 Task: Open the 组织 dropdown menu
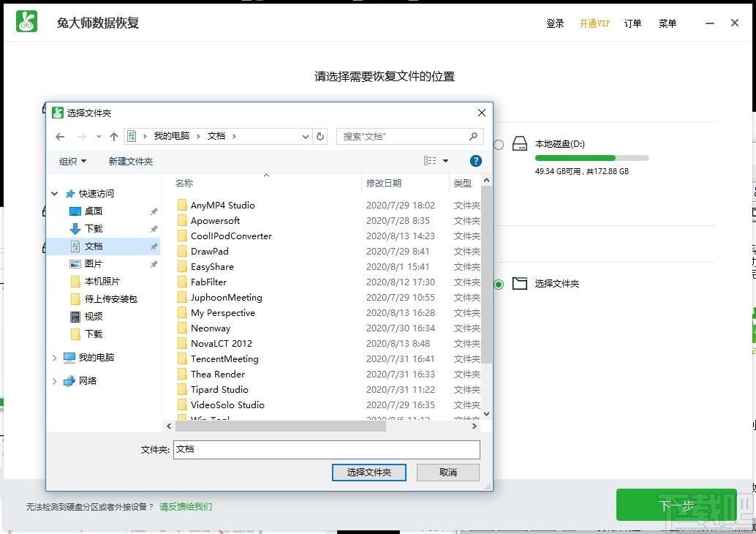click(73, 161)
